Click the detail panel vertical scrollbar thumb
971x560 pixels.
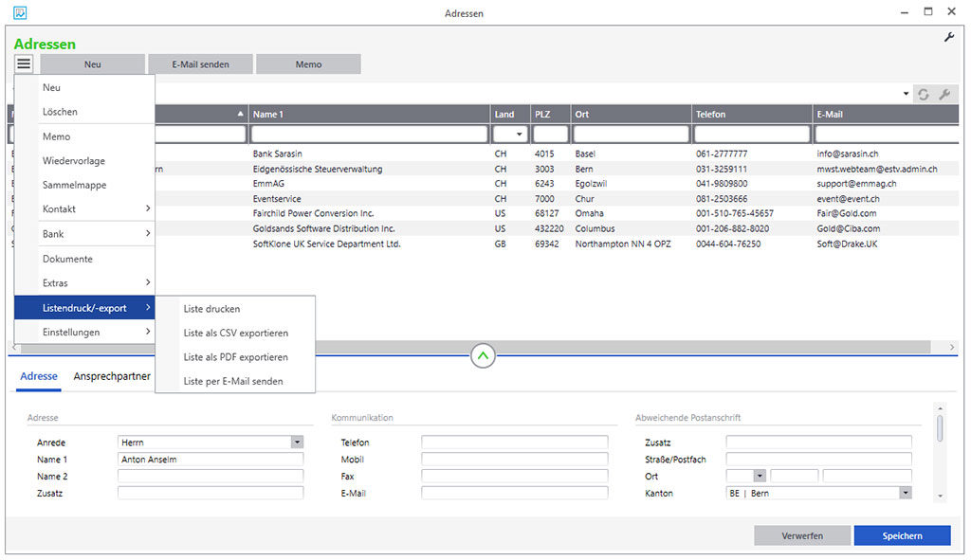[940, 428]
